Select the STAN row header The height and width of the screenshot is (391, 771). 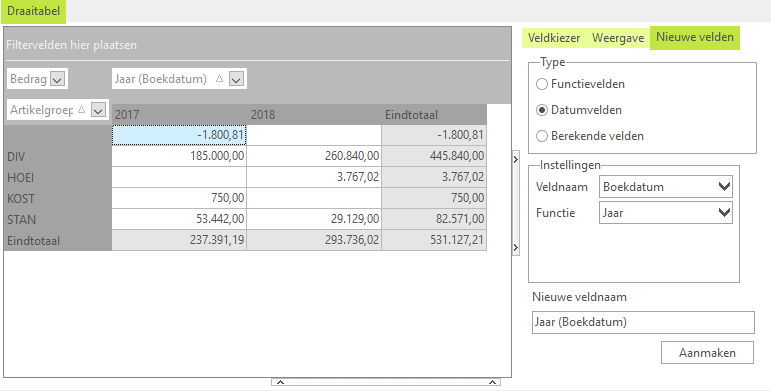[58, 219]
